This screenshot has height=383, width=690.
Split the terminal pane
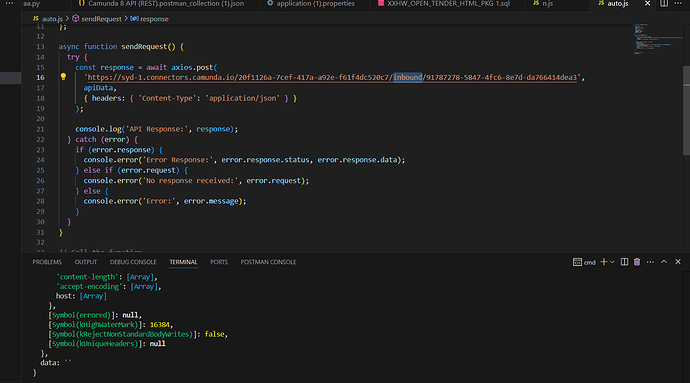click(x=624, y=262)
